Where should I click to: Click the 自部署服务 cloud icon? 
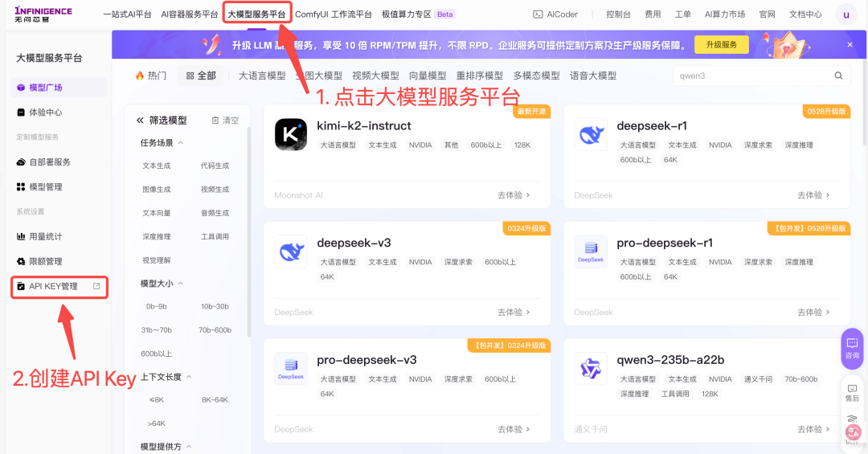pos(20,162)
